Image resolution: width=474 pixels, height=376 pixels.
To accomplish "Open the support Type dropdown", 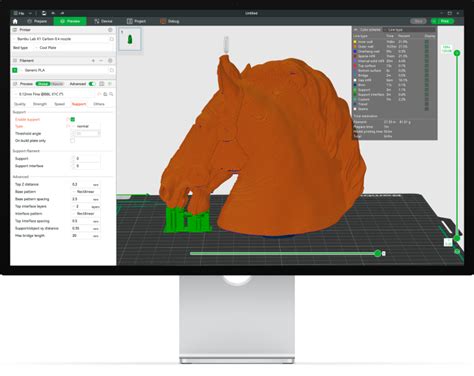I will point(86,126).
